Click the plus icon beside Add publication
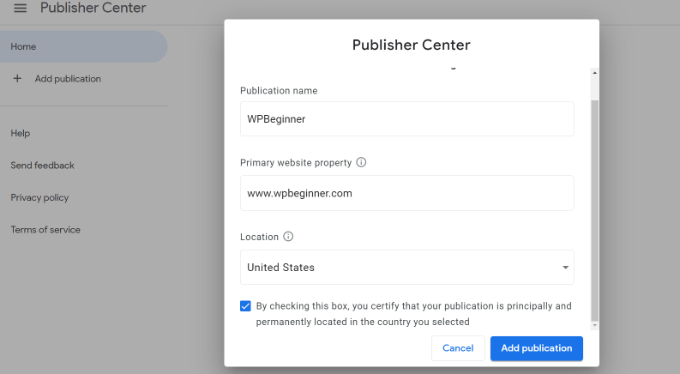The height and width of the screenshot is (374, 680). click(17, 79)
